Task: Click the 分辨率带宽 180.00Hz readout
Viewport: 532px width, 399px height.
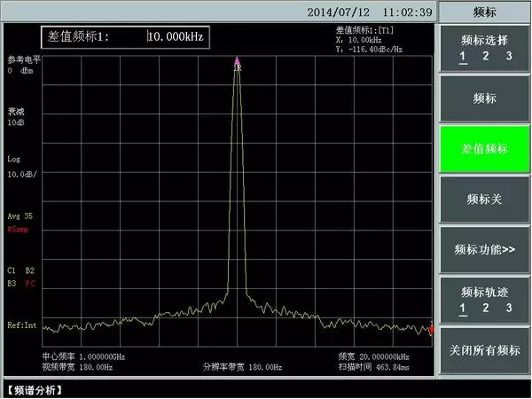Action: coord(242,367)
